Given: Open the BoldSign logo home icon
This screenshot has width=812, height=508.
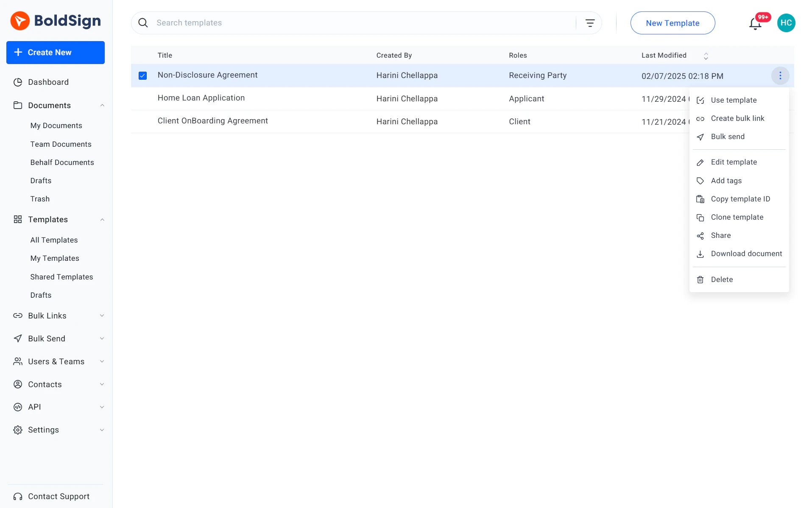Looking at the screenshot, I should [x=20, y=20].
